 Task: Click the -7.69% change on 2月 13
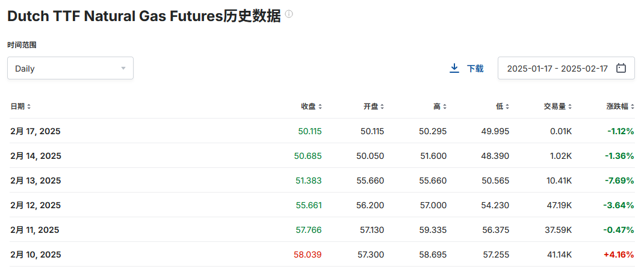pyautogui.click(x=619, y=181)
